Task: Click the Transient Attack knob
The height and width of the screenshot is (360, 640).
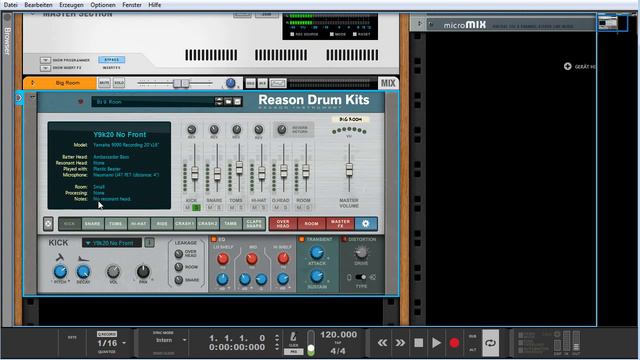Action: (316, 252)
